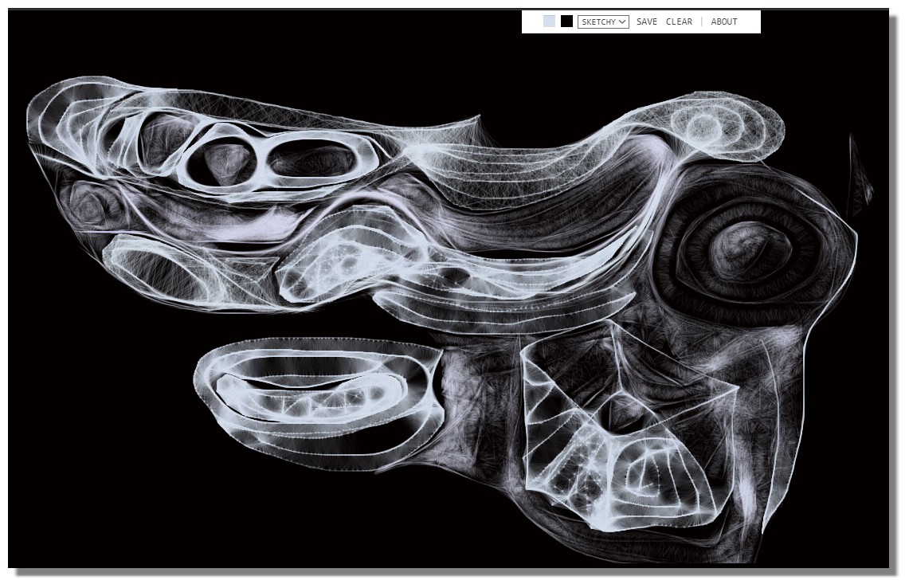Screen dimensions: 909x588
Task: Click on the drawing canvas
Action: pos(448,288)
